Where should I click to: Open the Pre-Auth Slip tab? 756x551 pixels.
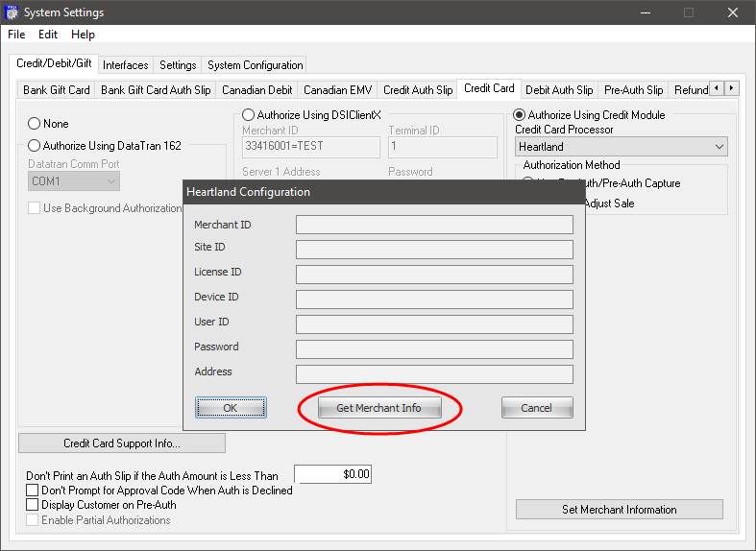[634, 90]
